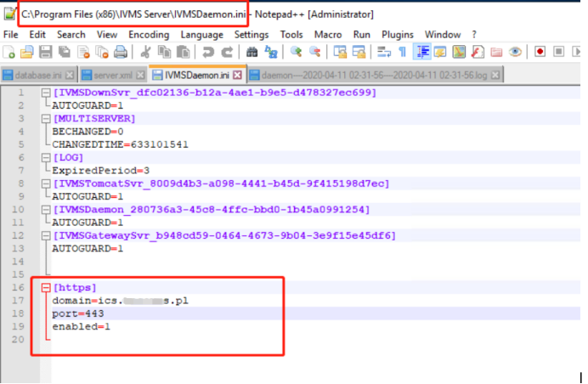
Task: Open the Settings menu
Action: (x=252, y=35)
